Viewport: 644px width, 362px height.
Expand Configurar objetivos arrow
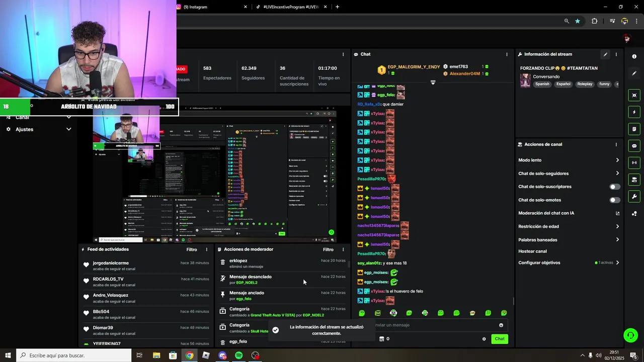(617, 262)
